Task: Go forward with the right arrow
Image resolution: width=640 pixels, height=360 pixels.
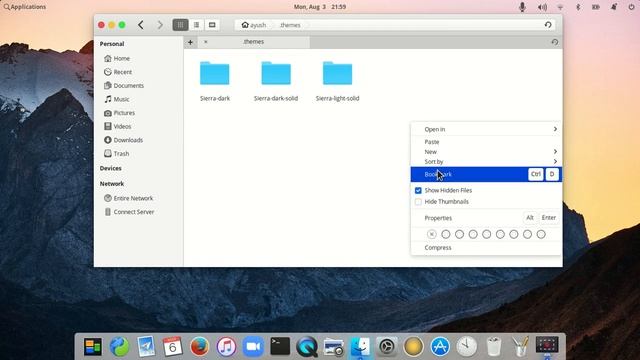Action: click(160, 25)
